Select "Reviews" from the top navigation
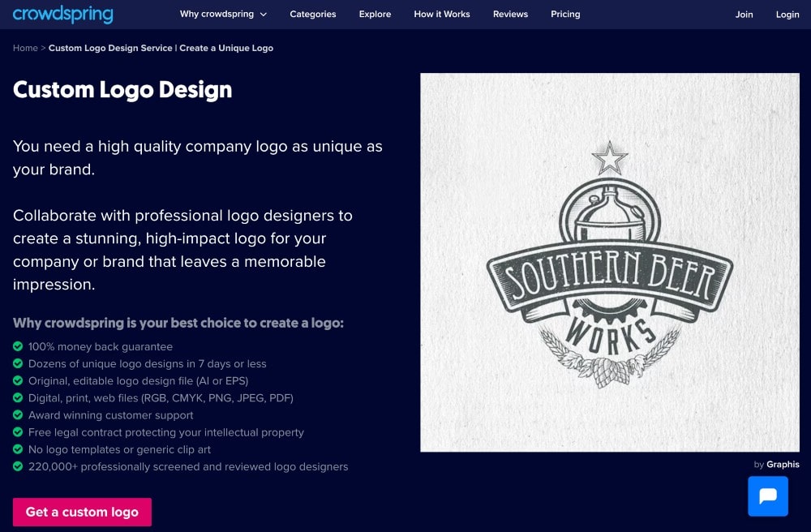The height and width of the screenshot is (532, 811). pos(510,14)
